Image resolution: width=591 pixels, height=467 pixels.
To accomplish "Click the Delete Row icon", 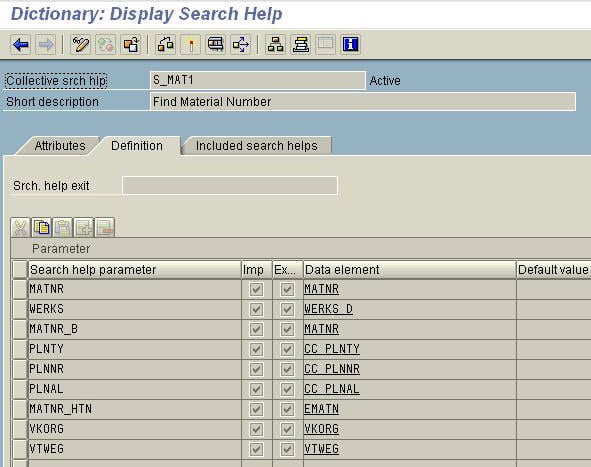I will click(x=105, y=228).
